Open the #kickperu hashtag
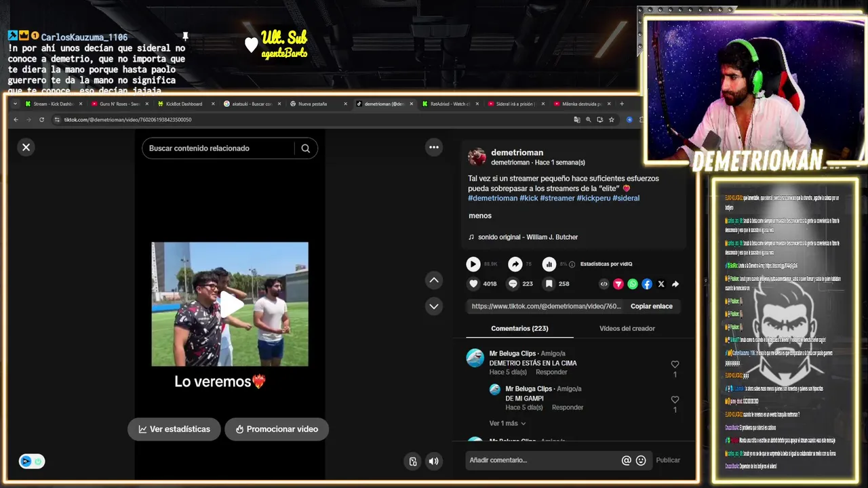The image size is (868, 488). [593, 198]
